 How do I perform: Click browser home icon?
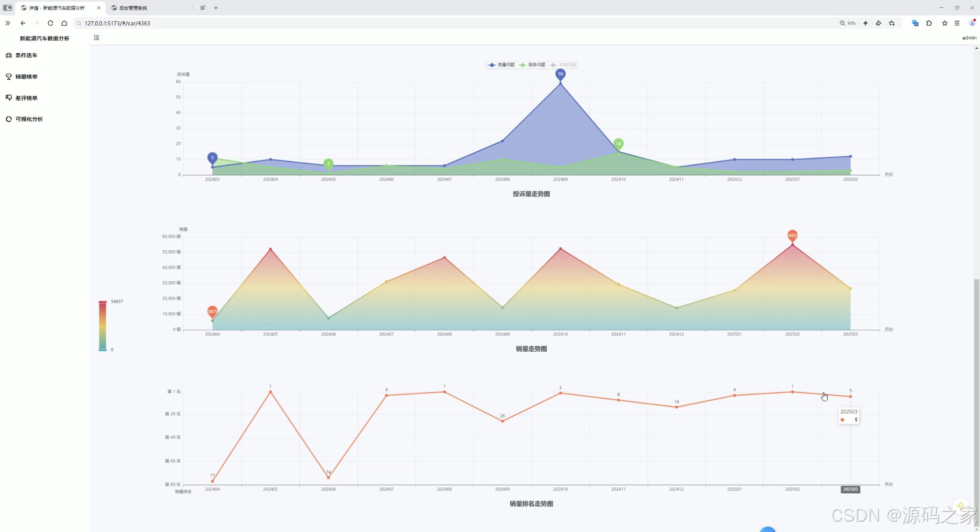pyautogui.click(x=64, y=23)
